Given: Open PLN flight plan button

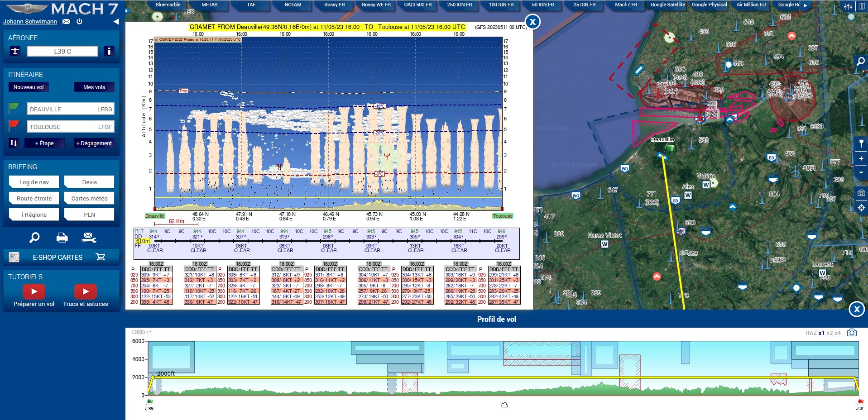Looking at the screenshot, I should click(x=89, y=215).
